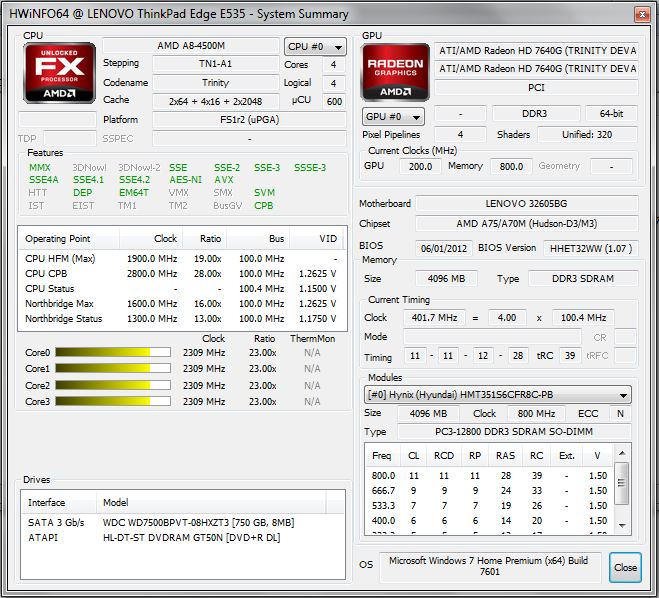Click the HHET32WW (1.07) BIOS version field
Image resolution: width=659 pixels, height=598 pixels.
point(591,248)
